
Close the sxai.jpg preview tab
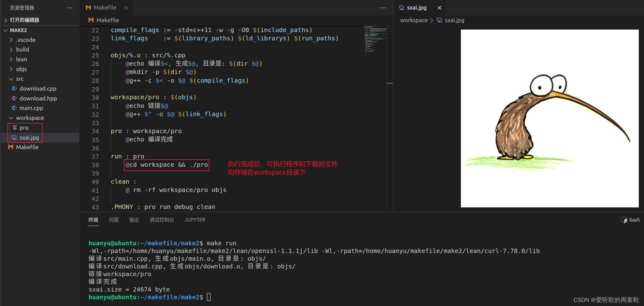[440, 8]
